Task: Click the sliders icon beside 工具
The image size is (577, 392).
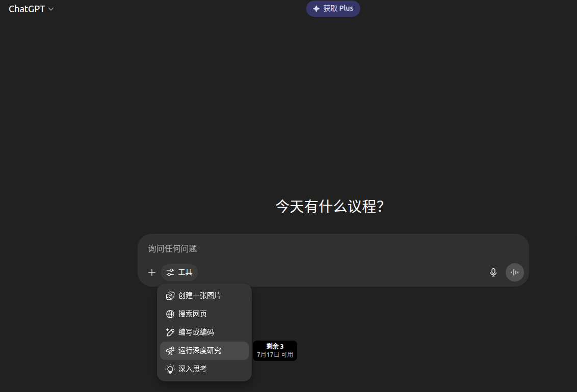Action: pos(170,272)
